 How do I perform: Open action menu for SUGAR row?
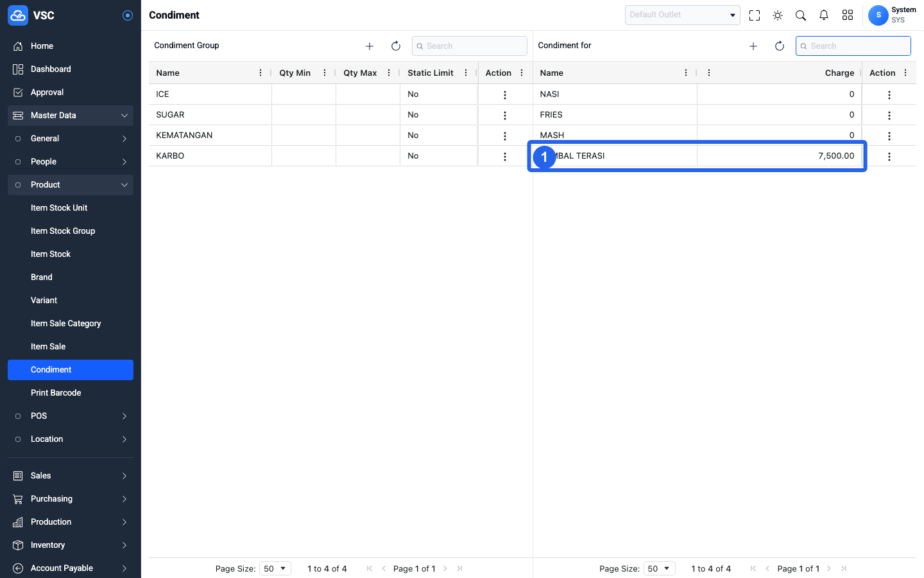click(x=505, y=116)
